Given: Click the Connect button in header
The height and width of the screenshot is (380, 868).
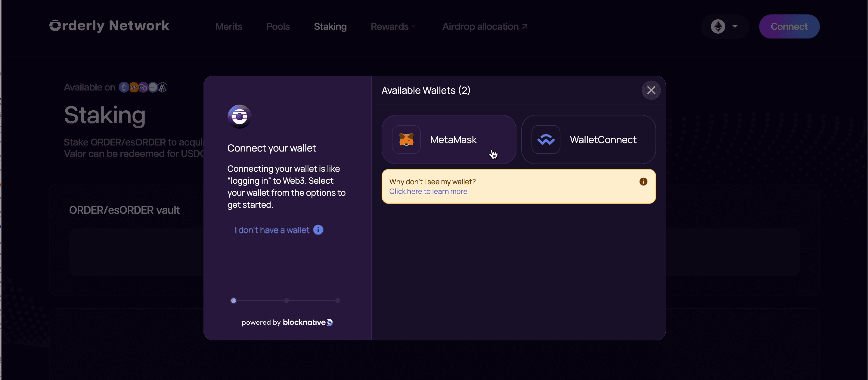Looking at the screenshot, I should click(x=789, y=26).
